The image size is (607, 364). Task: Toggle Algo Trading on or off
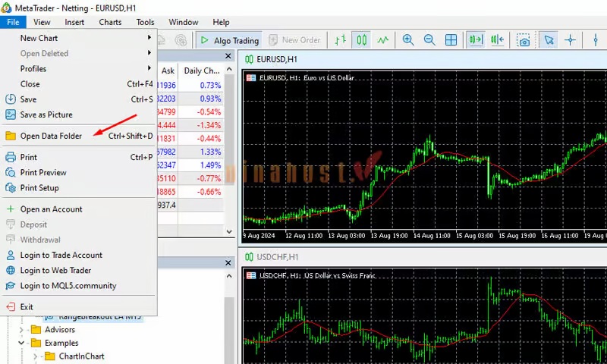230,40
